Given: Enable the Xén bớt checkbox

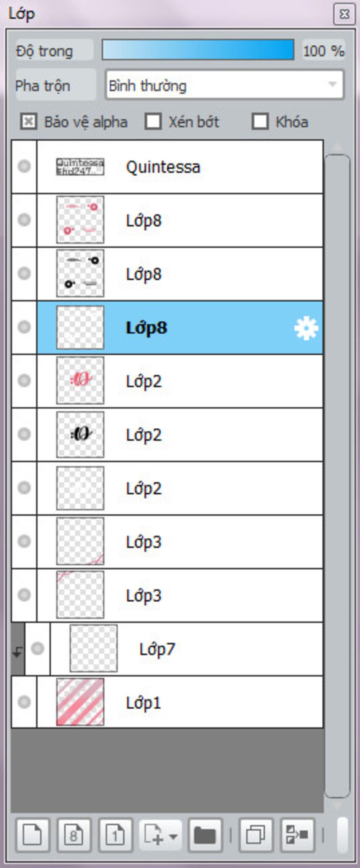Looking at the screenshot, I should [153, 122].
